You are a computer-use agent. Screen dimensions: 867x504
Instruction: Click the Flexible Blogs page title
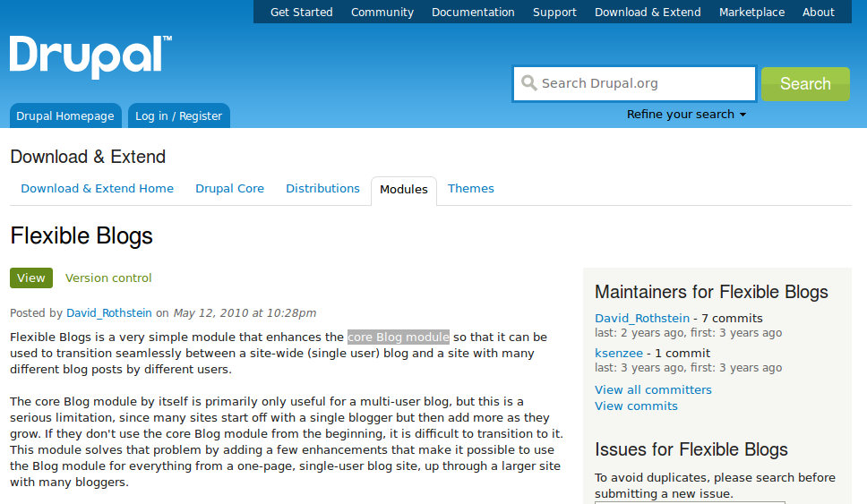click(82, 236)
